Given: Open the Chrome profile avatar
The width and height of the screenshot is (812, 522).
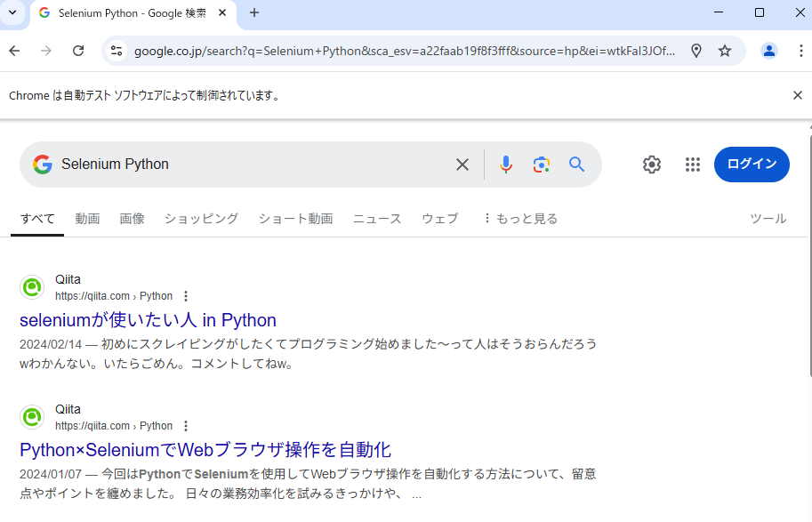Looking at the screenshot, I should click(x=769, y=51).
